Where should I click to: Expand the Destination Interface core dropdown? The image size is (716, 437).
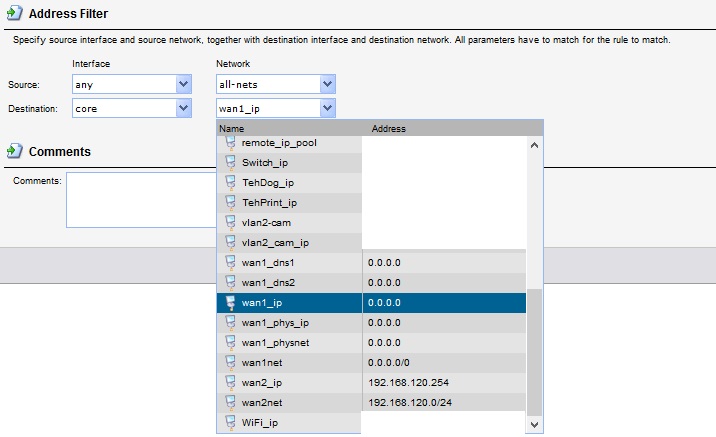point(183,107)
